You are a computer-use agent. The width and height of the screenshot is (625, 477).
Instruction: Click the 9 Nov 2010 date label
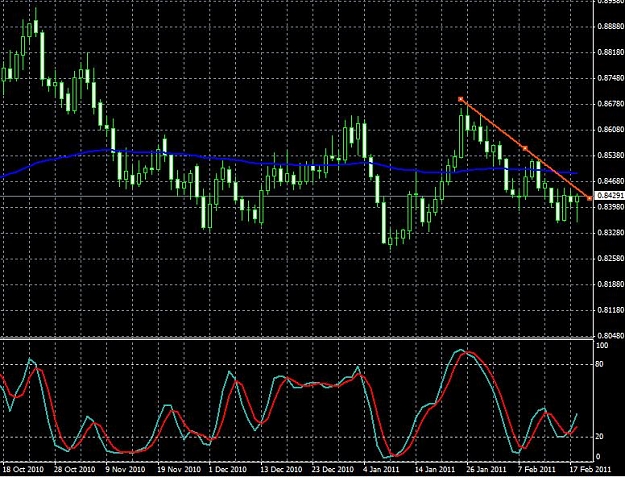[125, 469]
